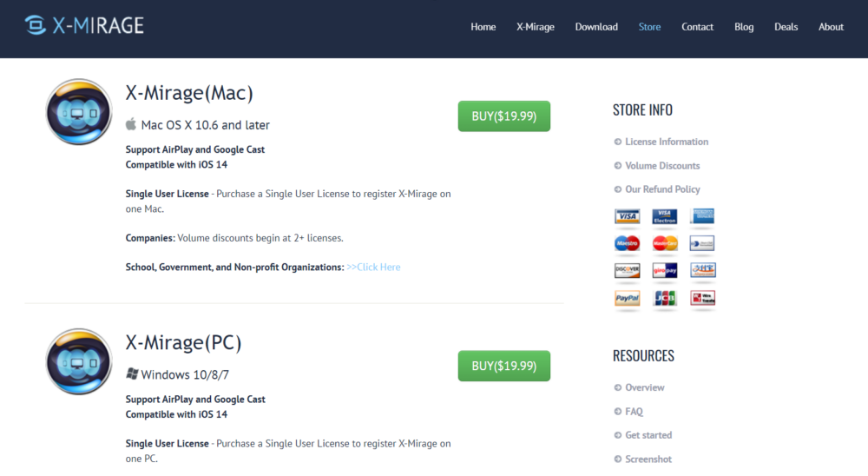Open the Blog page
The width and height of the screenshot is (868, 476).
click(744, 27)
